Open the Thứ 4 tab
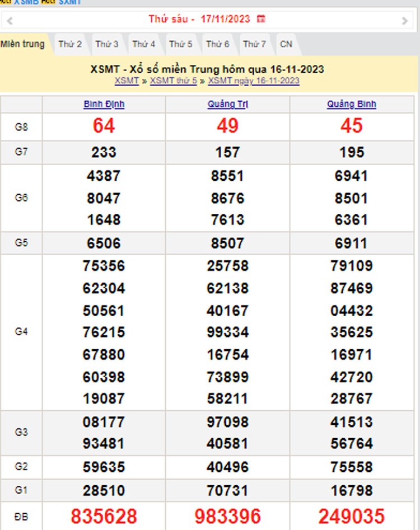Screen dimensions: 420x530 144,44
